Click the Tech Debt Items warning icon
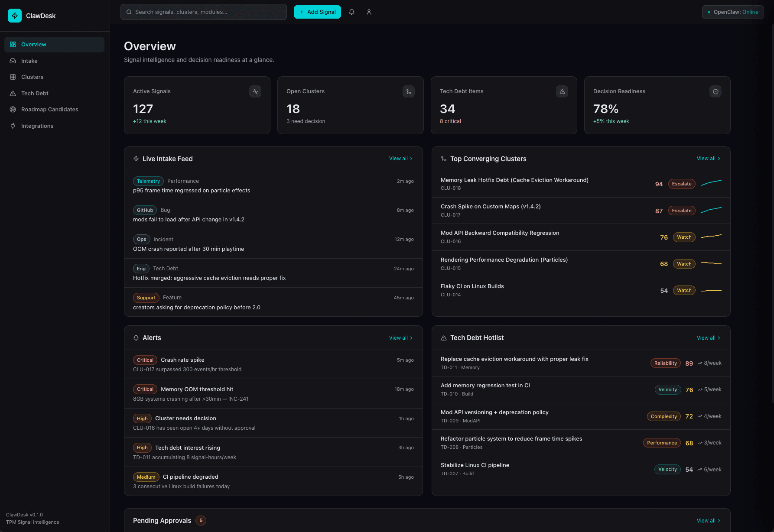Image resolution: width=774 pixels, height=532 pixels. (x=562, y=91)
